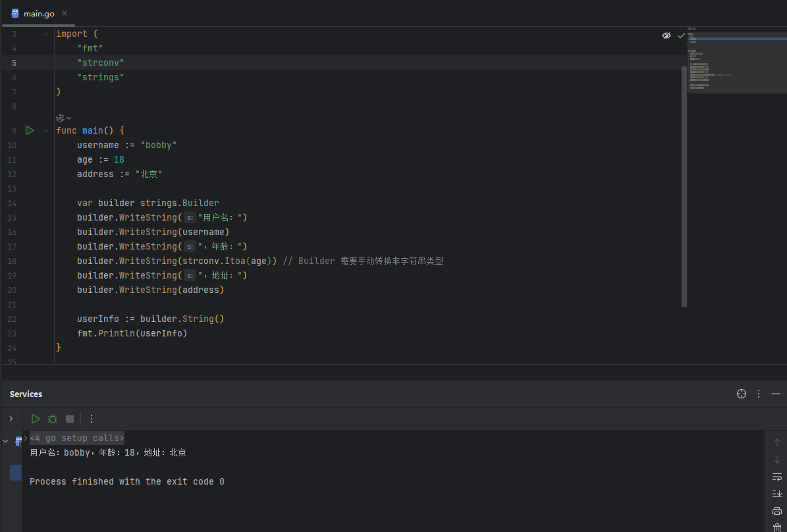Clear console with trash icon

click(777, 527)
